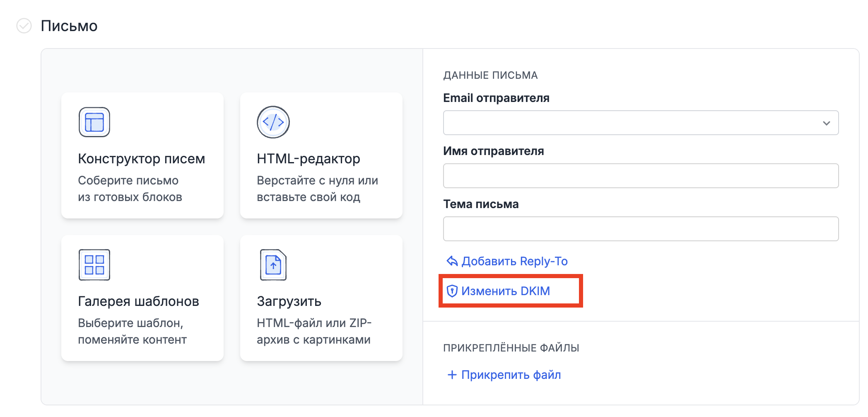The height and width of the screenshot is (417, 868).
Task: Click the Имя отправителя input field
Action: point(641,176)
